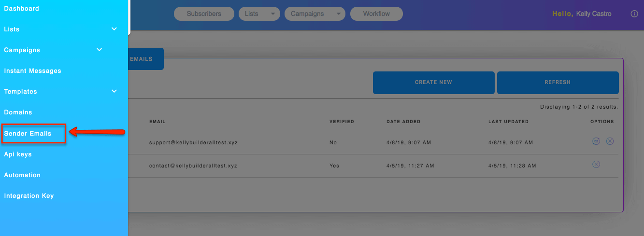Delete the support@kellybuilderalltest.xyz sender email
Image resolution: width=644 pixels, height=236 pixels.
[x=610, y=141]
